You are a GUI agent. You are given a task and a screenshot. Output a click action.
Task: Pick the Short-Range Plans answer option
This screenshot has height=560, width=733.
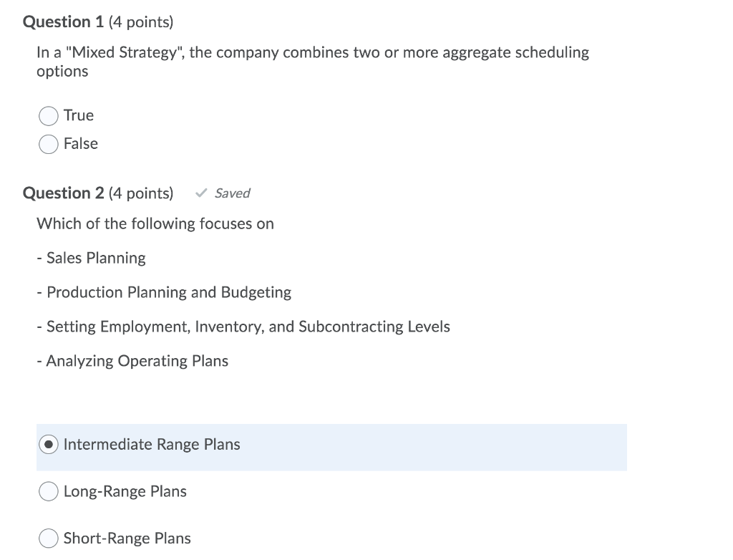tap(48, 538)
